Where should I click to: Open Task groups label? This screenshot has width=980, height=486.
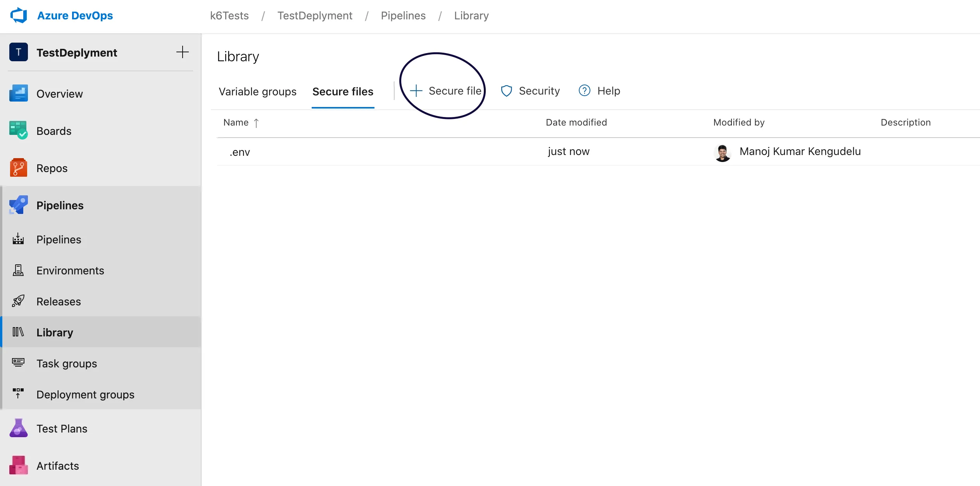click(67, 364)
